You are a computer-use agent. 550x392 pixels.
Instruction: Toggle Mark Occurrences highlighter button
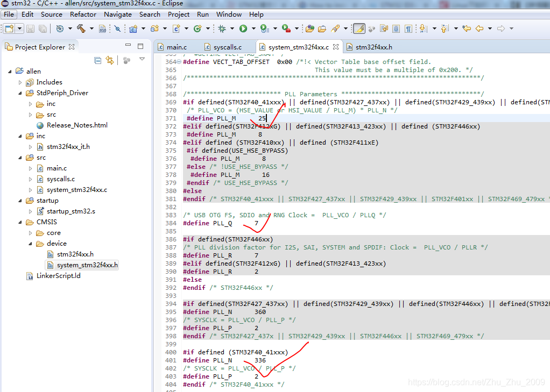click(359, 28)
